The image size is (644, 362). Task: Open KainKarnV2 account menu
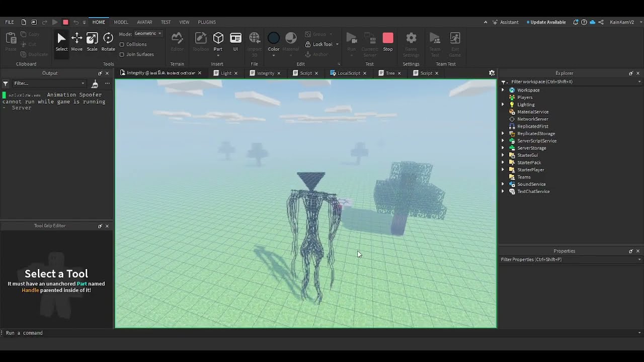tap(625, 22)
